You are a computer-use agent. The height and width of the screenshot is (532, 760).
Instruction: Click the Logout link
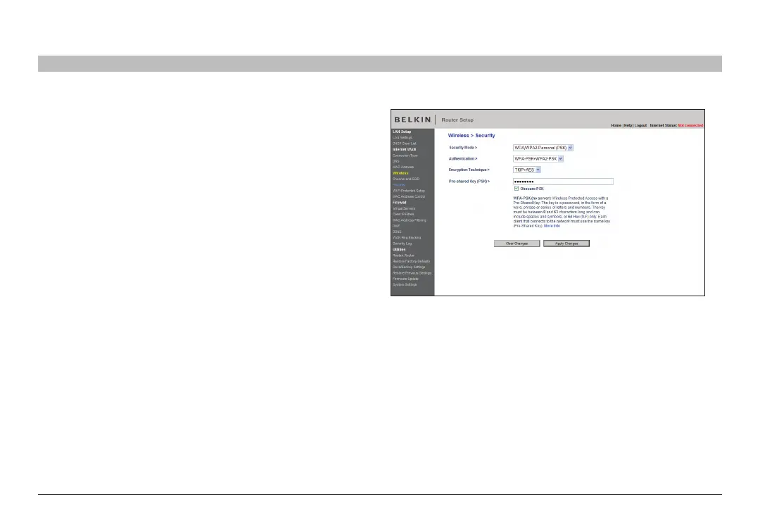(641, 125)
